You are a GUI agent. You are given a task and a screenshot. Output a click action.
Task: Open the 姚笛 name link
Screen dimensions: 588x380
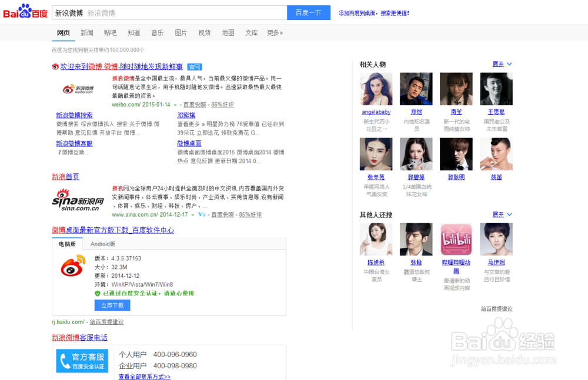click(x=496, y=177)
